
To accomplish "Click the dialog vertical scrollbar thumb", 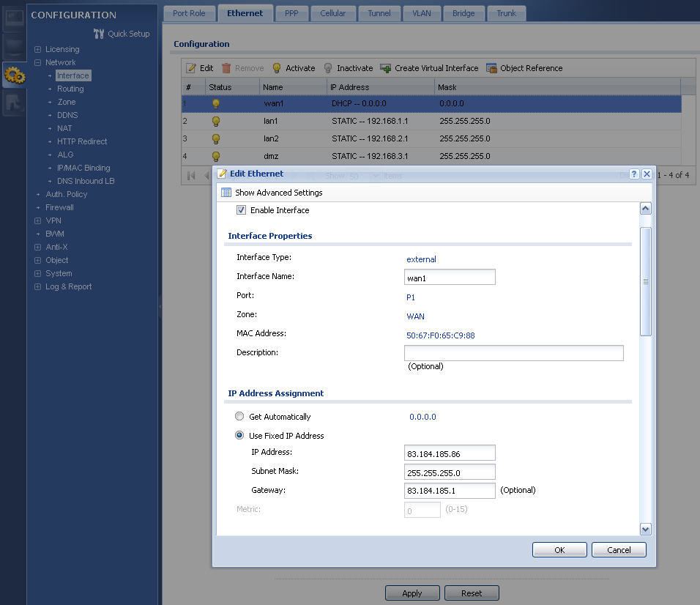I will point(645,281).
